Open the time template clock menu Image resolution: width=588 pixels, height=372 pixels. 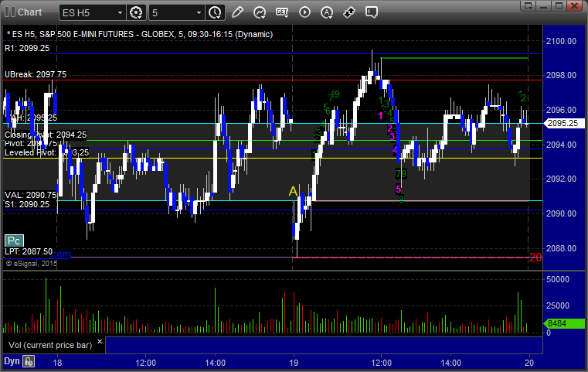point(215,12)
